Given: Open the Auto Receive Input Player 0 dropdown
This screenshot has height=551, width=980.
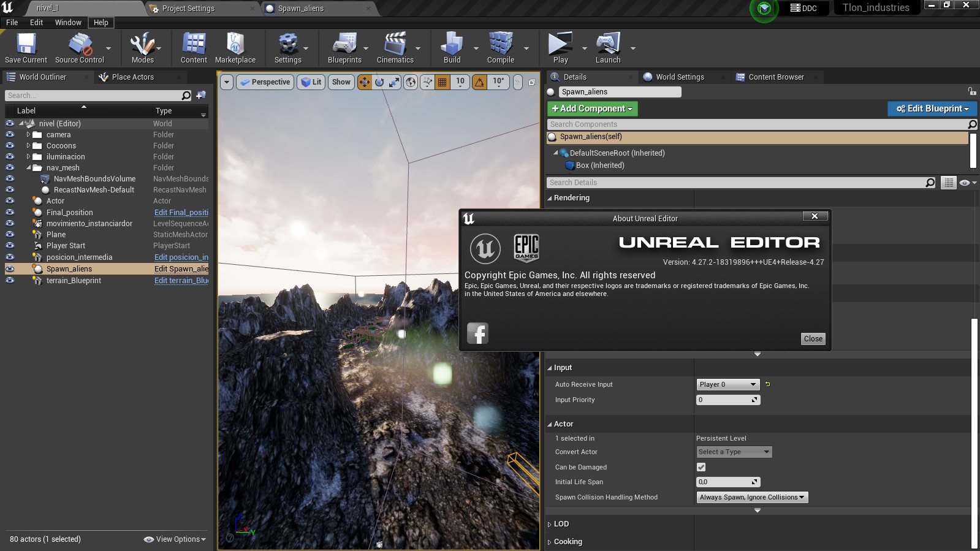Looking at the screenshot, I should (x=728, y=384).
